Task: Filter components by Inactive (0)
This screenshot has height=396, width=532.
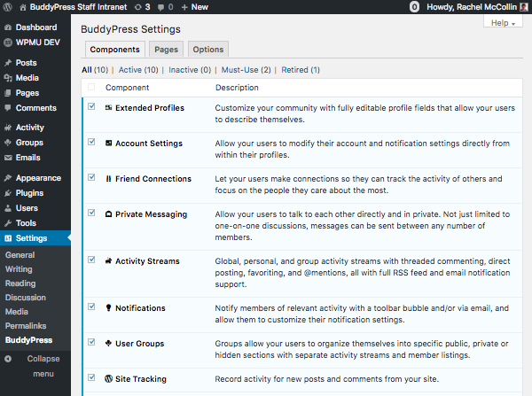Action: coord(190,70)
